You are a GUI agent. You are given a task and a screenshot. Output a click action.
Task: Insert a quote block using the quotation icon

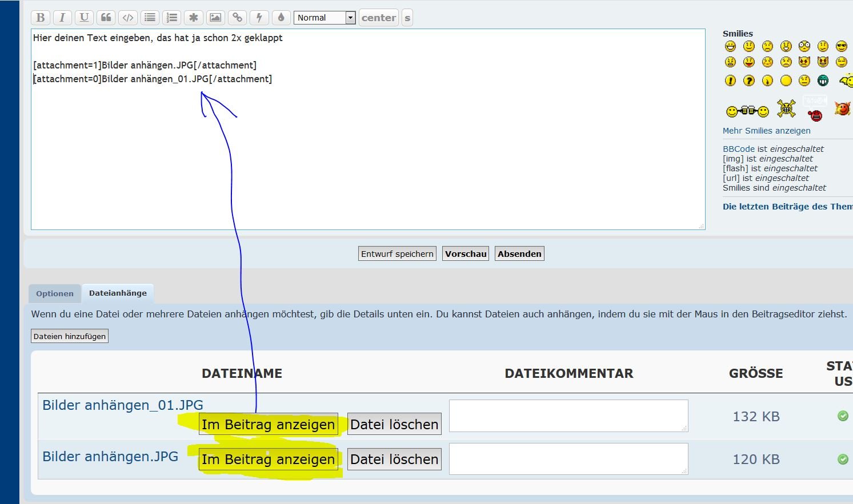106,18
